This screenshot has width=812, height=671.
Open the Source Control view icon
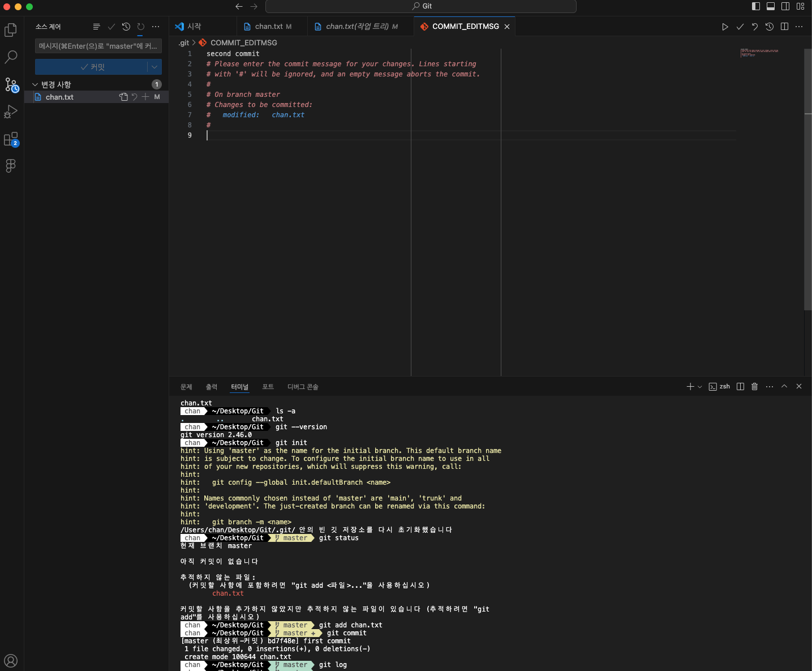click(11, 85)
